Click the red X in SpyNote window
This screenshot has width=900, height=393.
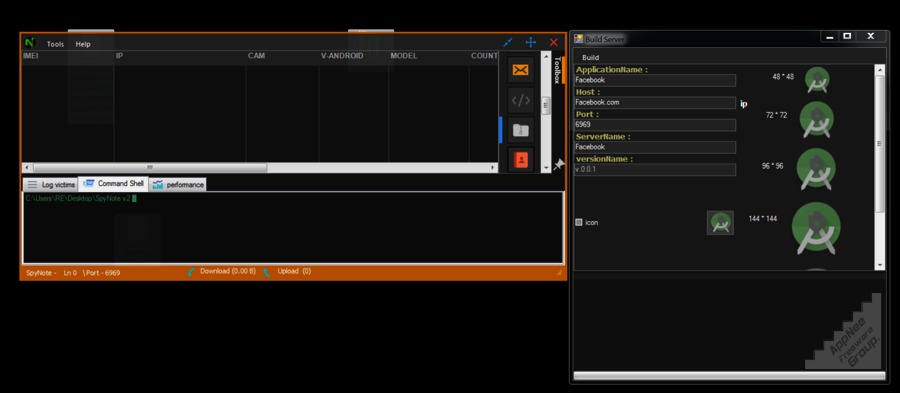point(553,42)
